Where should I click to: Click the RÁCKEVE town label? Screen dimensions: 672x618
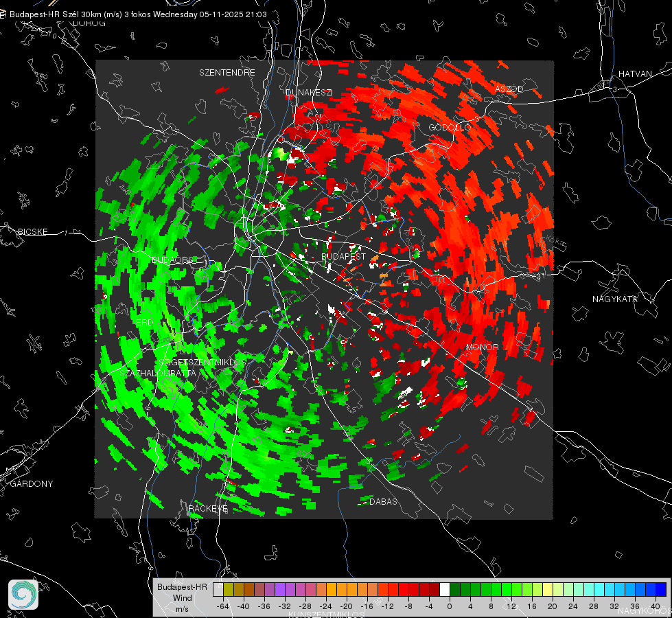208,508
